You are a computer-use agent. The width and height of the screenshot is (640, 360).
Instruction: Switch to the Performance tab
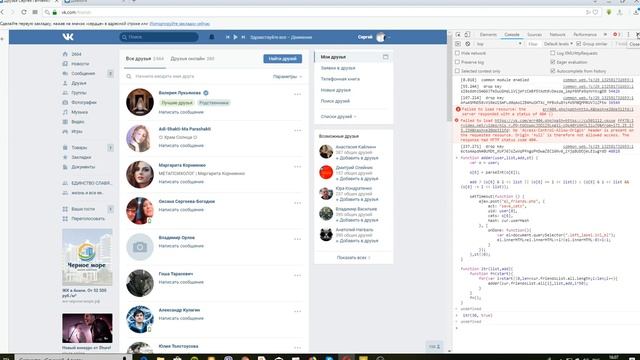585,35
